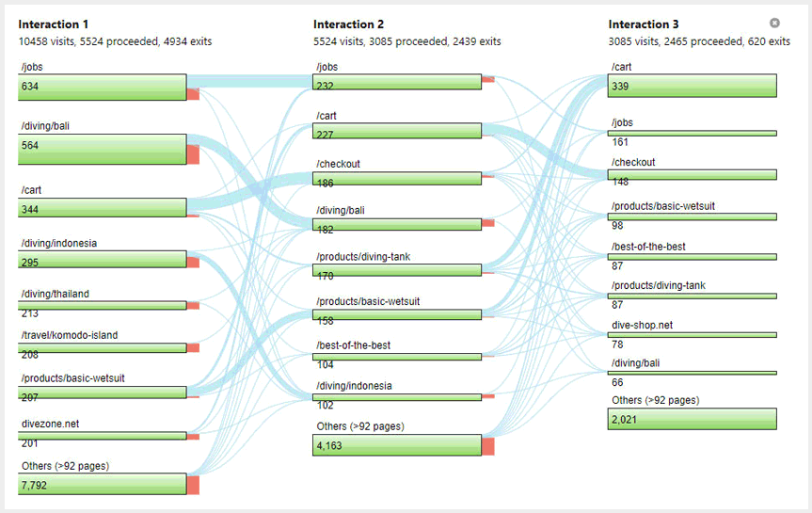Click the /cart bar with 344 visits
This screenshot has height=513, width=812.
pos(103,207)
